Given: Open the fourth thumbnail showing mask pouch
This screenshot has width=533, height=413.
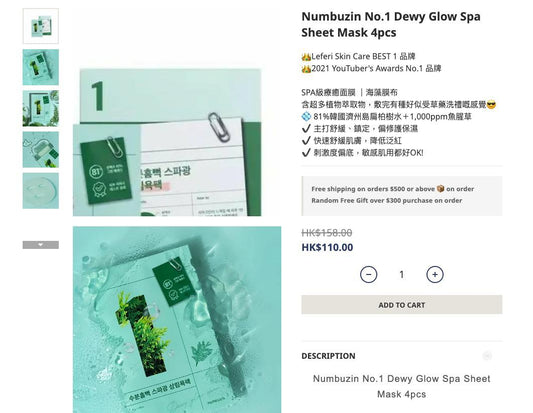Looking at the screenshot, I should click(40, 150).
